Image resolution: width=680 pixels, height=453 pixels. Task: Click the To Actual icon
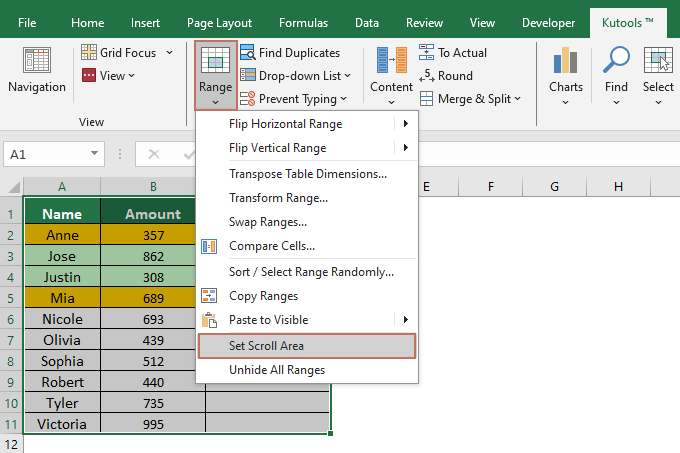tap(427, 52)
